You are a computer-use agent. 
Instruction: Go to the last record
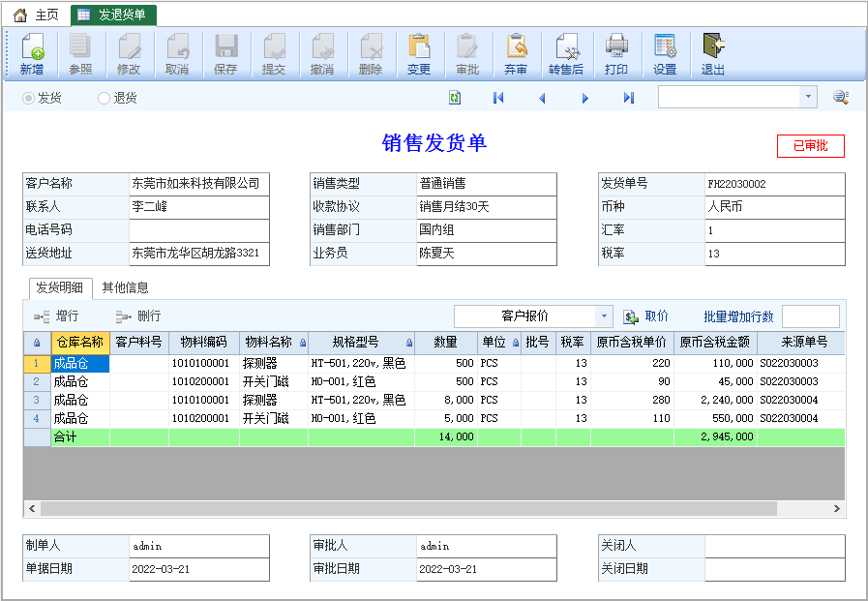click(x=629, y=98)
